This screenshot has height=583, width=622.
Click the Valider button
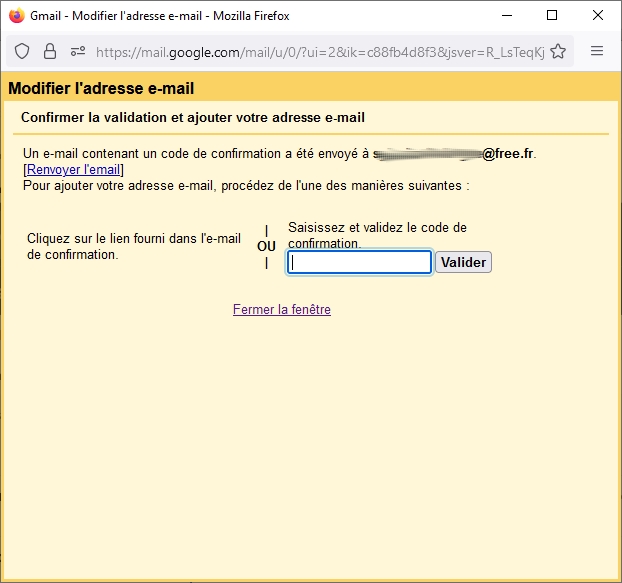[463, 262]
